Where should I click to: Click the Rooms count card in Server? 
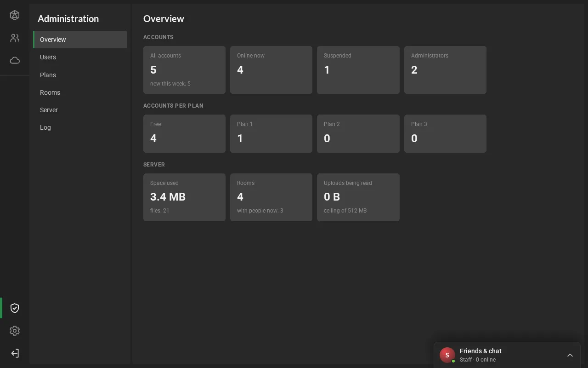(271, 197)
